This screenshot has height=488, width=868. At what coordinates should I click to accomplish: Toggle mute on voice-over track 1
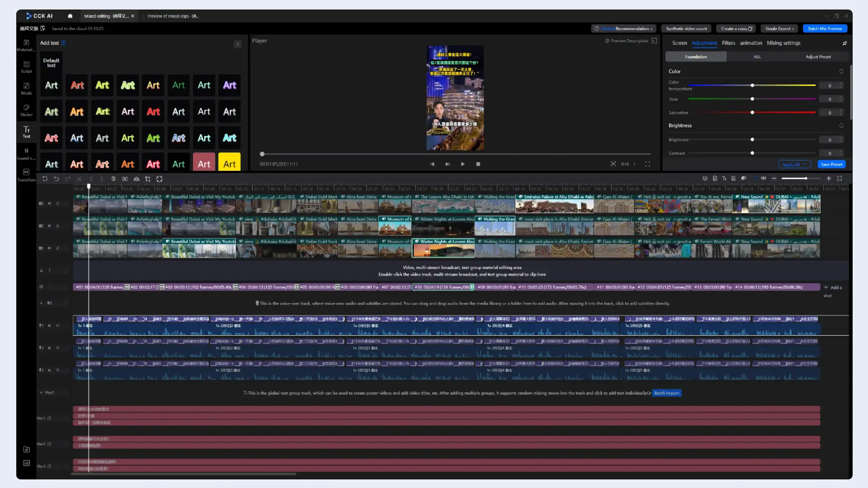[x=49, y=325]
